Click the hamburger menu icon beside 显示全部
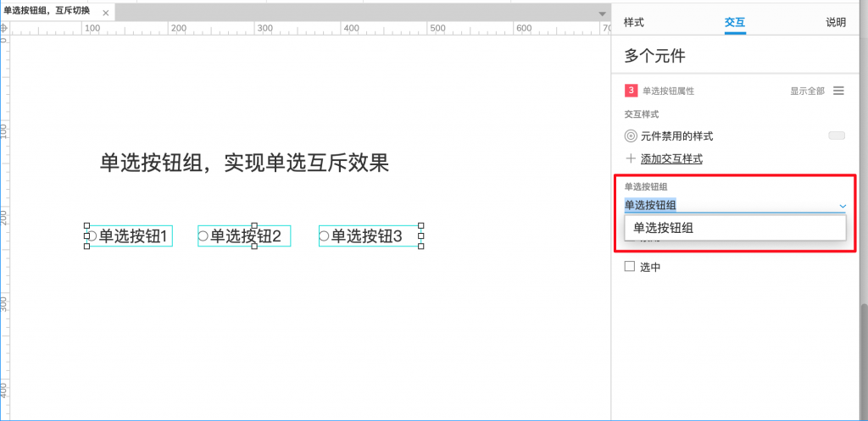 tap(838, 91)
